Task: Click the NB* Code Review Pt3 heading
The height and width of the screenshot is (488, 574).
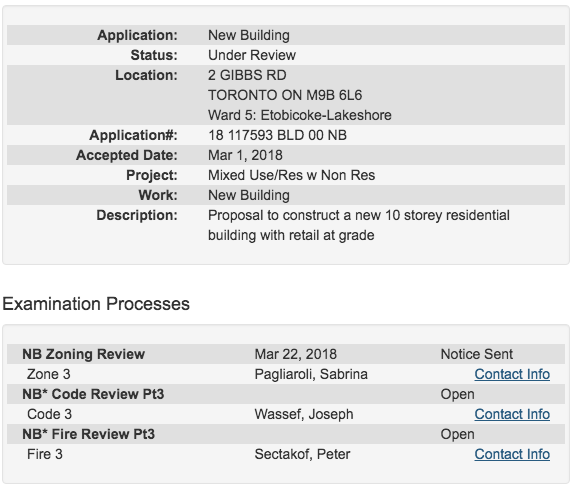Action: 93,394
